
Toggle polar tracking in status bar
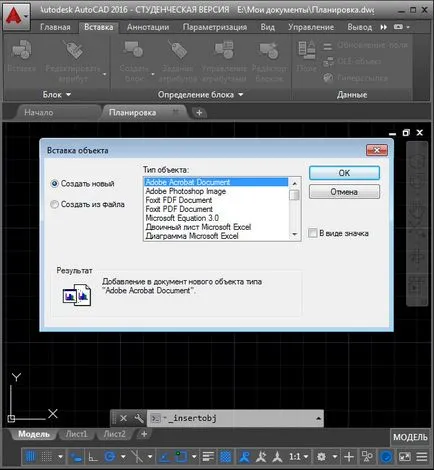[109, 457]
